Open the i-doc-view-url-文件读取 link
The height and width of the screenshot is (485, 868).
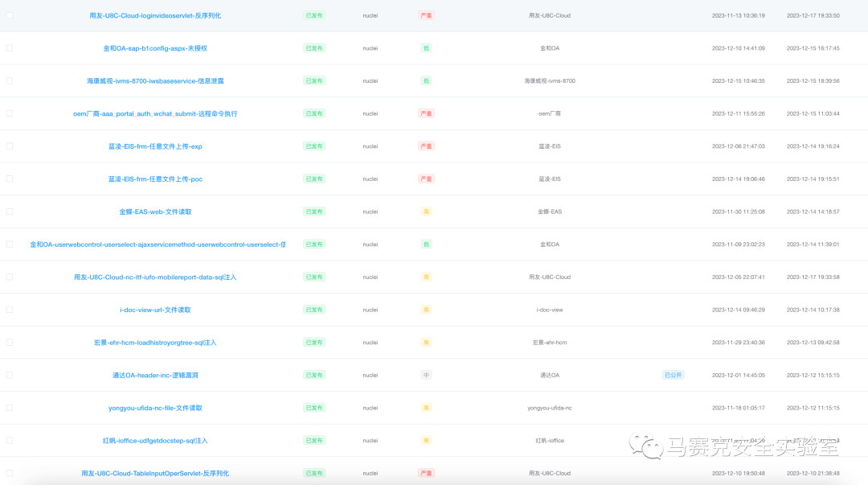tap(155, 310)
